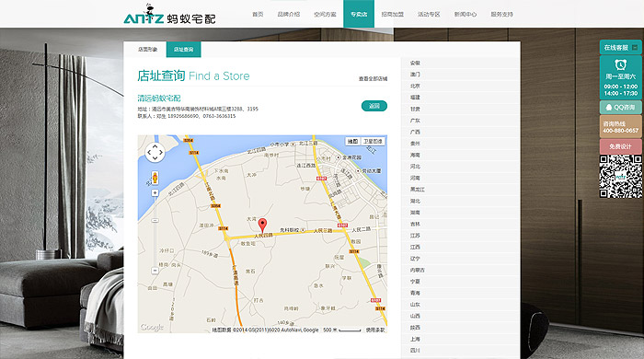Select 甘肃 in the province list
The width and height of the screenshot is (644, 359).
coord(415,109)
